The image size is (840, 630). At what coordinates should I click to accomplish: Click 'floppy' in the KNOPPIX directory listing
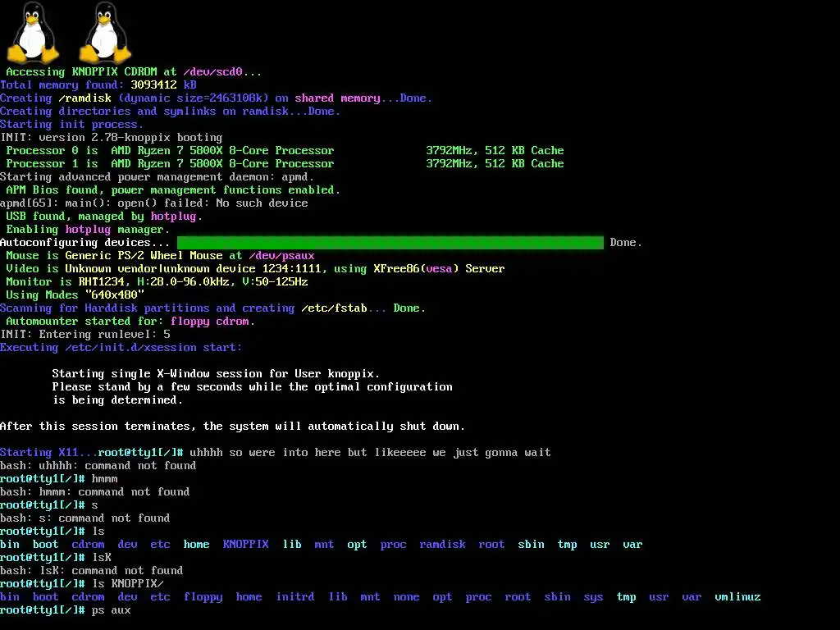coord(203,597)
